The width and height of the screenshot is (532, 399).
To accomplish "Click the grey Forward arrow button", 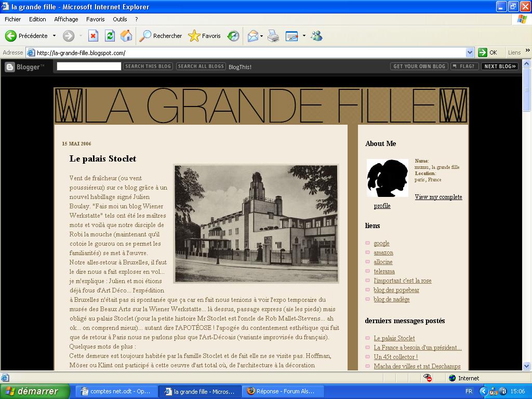I will tap(69, 36).
